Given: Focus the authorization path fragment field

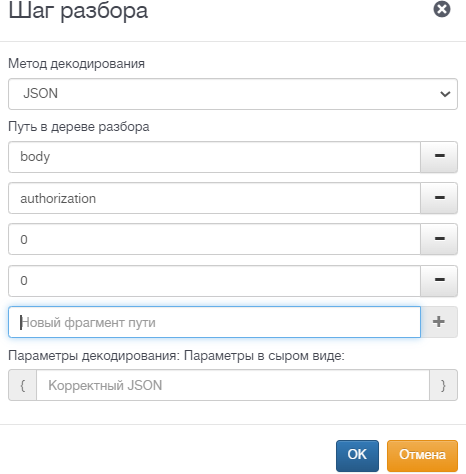Looking at the screenshot, I should click(214, 198).
